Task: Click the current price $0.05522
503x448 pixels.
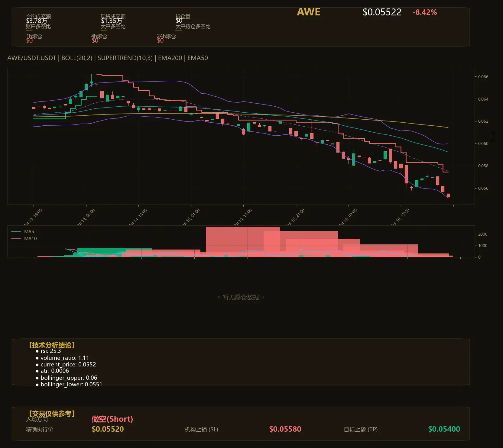Action: tap(382, 12)
